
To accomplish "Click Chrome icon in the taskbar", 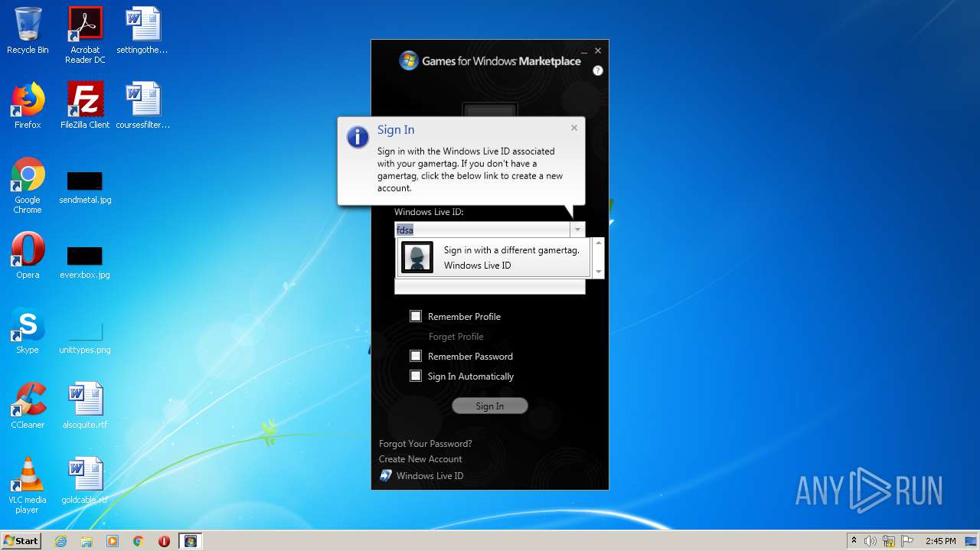I will point(139,541).
